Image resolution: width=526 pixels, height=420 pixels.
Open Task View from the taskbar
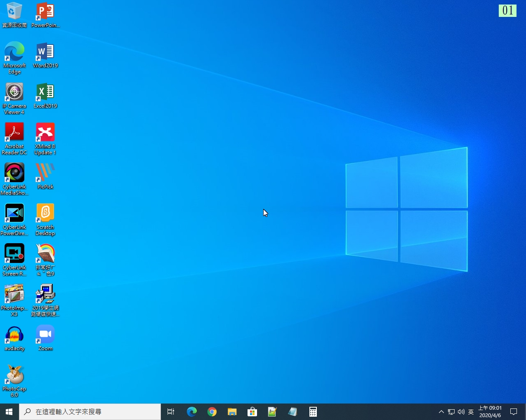pos(171,412)
